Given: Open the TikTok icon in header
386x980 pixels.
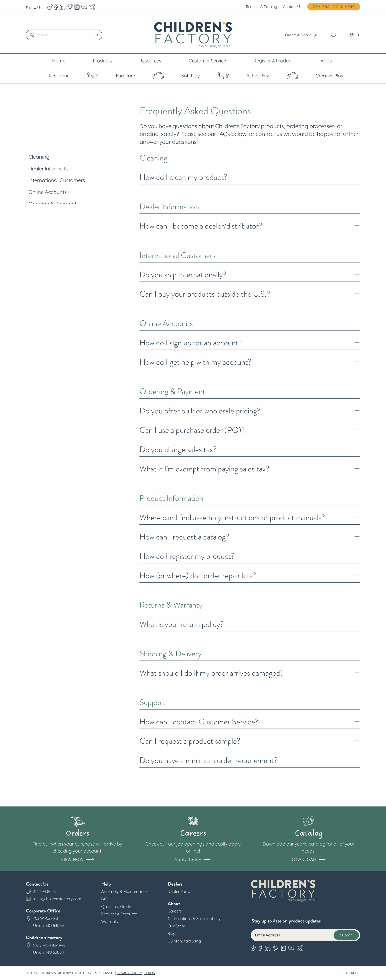Looking at the screenshot, I should (49, 7).
